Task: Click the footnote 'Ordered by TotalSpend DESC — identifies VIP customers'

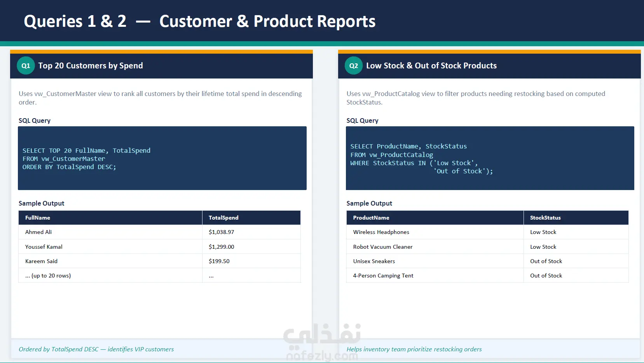Action: point(96,349)
